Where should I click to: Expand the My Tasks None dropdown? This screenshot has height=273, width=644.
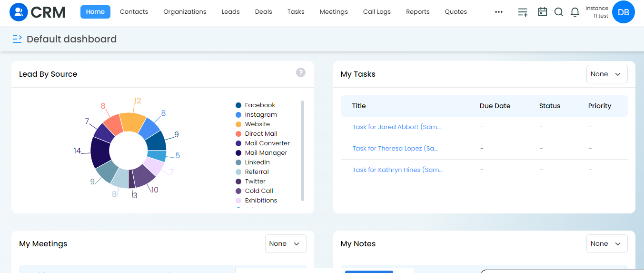pos(607,74)
